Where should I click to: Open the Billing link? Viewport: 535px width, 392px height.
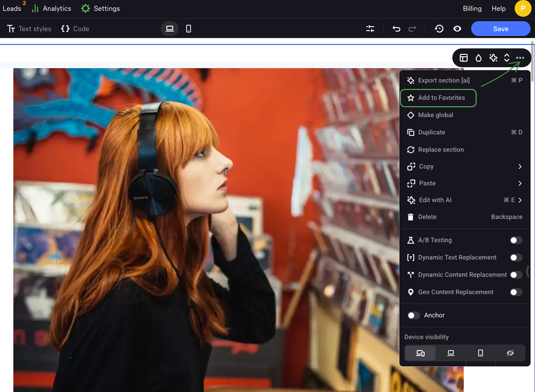tap(472, 9)
